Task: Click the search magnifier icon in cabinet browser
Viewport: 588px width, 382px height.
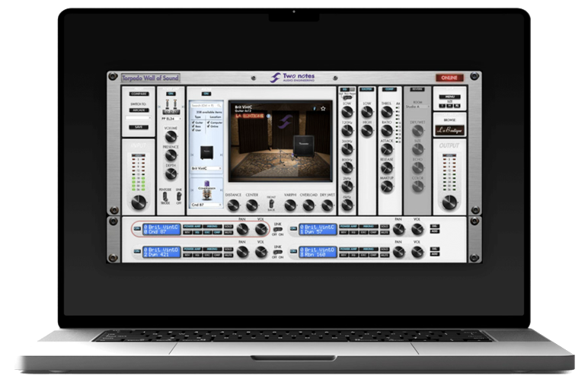Action: [219, 106]
